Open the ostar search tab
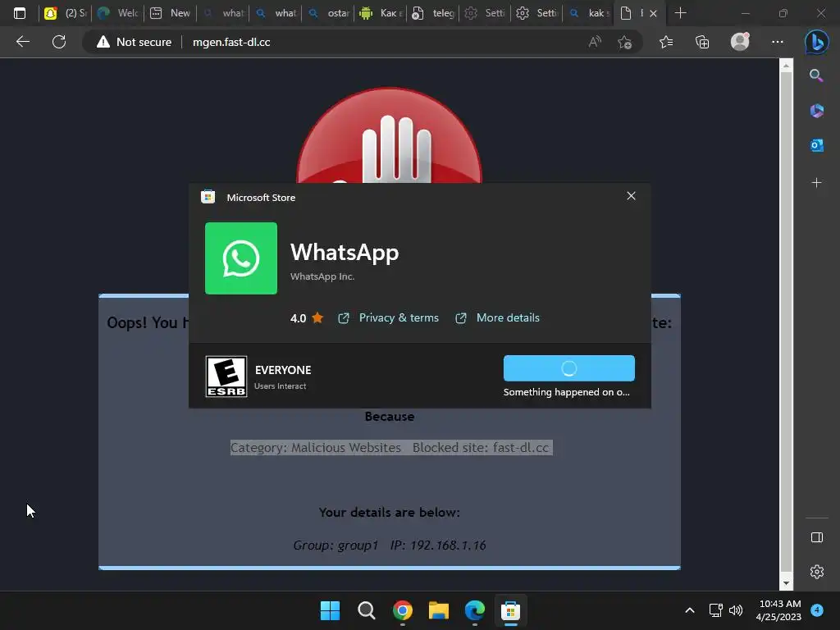840x630 pixels. (327, 13)
